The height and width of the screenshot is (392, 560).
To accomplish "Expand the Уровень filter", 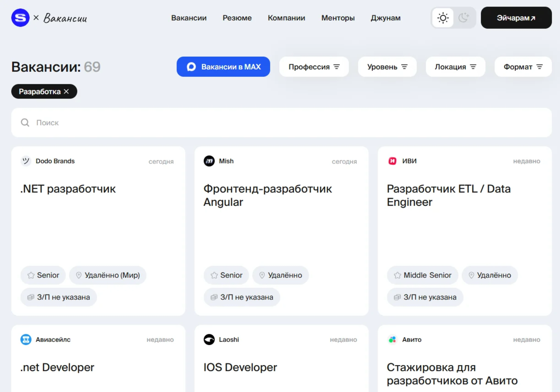I will point(387,67).
